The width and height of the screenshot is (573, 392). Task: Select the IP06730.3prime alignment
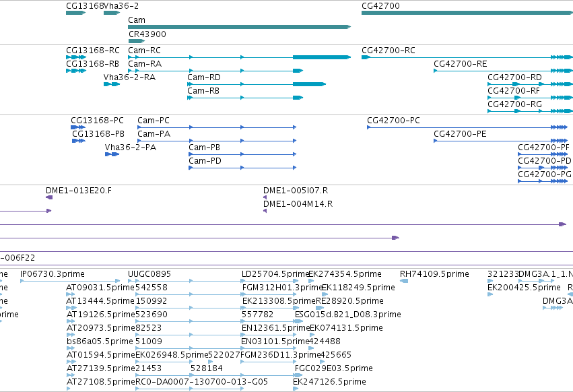(70, 281)
